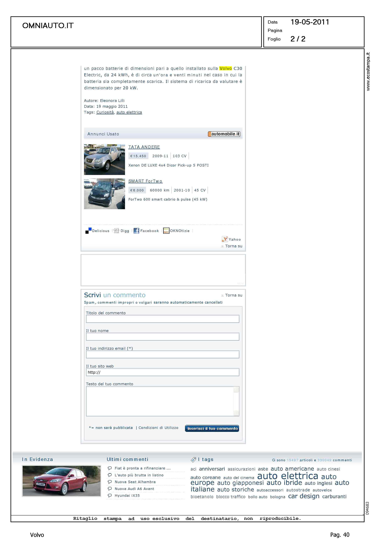Viewport: 392px width, 550px height.
Task: Click the Digg share icon
Action: [x=116, y=231]
